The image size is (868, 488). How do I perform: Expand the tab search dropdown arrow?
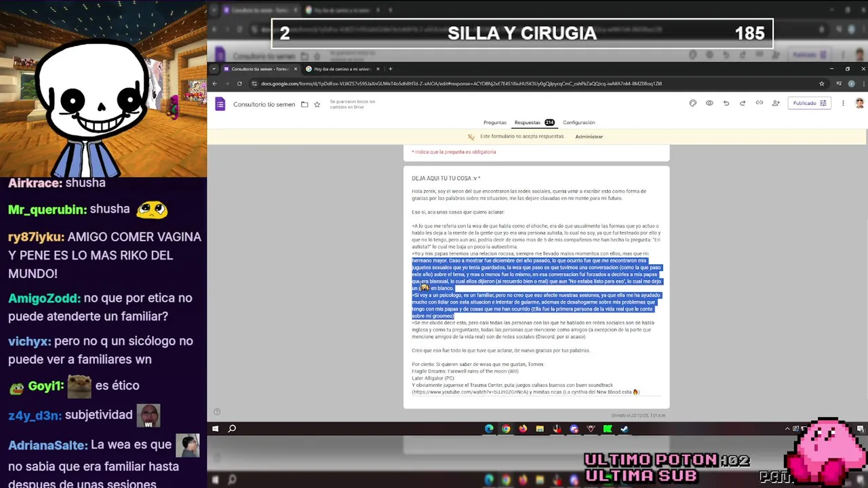[214, 69]
